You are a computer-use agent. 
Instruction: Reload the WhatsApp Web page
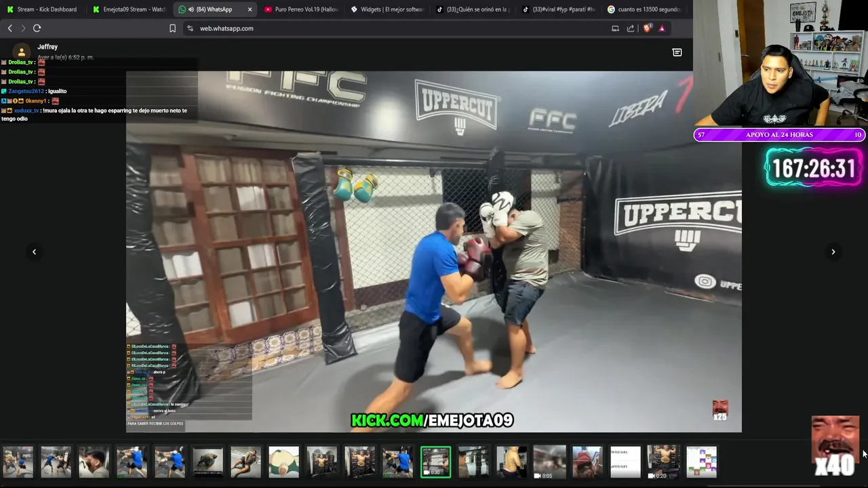coord(37,28)
